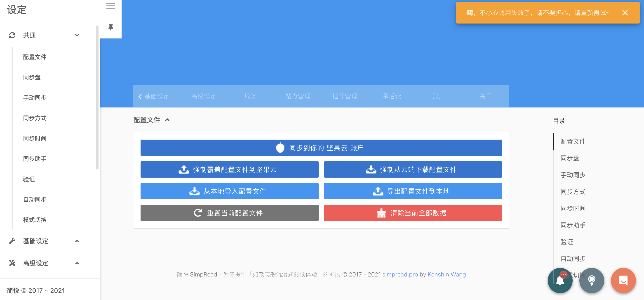The height and width of the screenshot is (300, 644).
Task: Select 模式切换 in left sidebar
Action: pos(35,220)
